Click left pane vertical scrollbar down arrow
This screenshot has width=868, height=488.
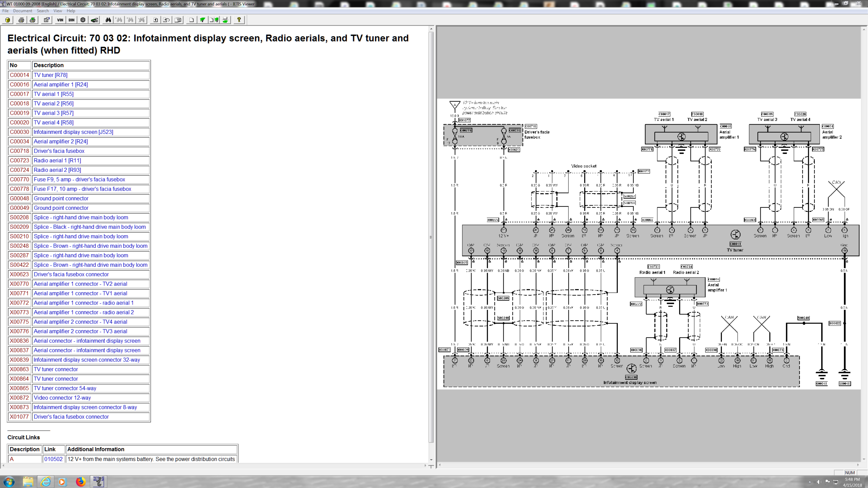(431, 460)
